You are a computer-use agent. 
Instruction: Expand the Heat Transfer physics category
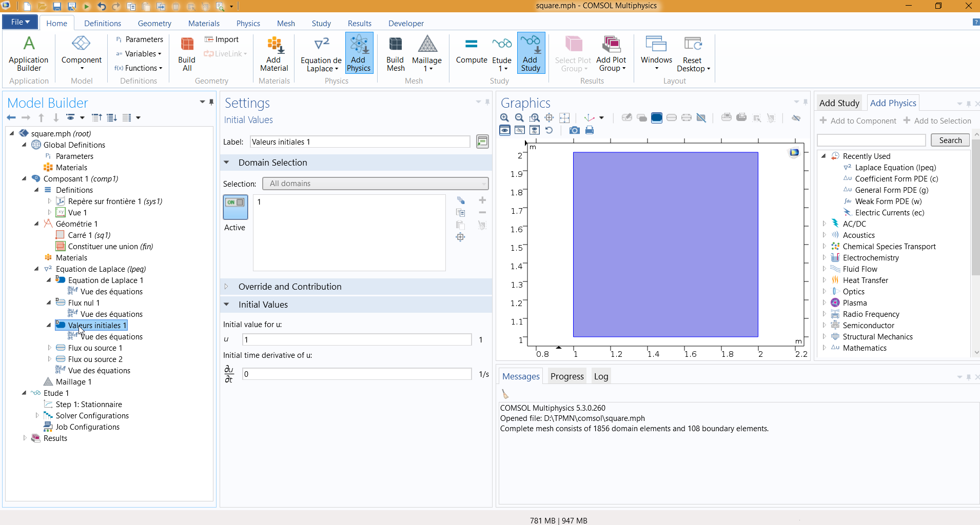coord(824,280)
